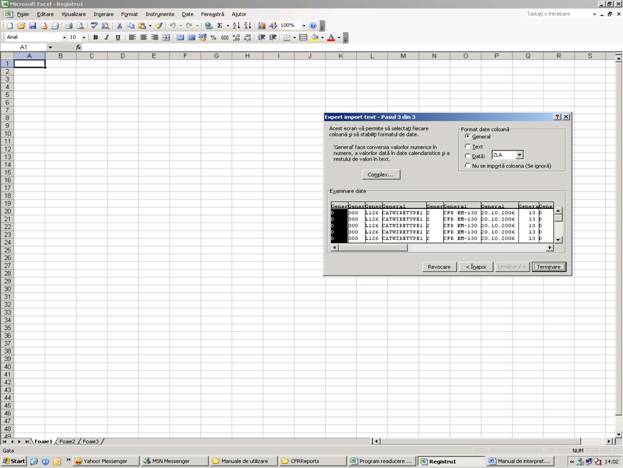The height and width of the screenshot is (468, 623).
Task: Click the New workbook icon
Action: click(9, 26)
